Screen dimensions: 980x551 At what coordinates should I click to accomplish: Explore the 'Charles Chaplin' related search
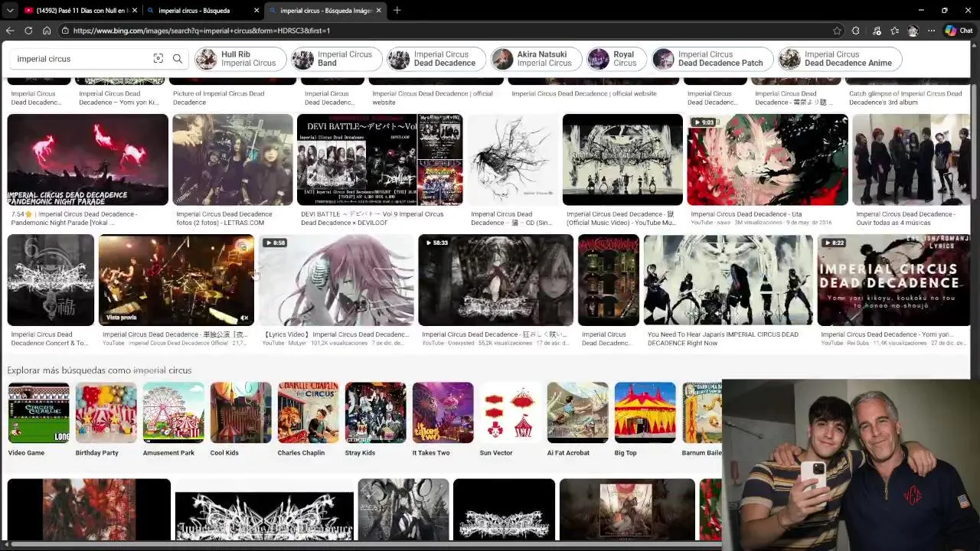[308, 420]
